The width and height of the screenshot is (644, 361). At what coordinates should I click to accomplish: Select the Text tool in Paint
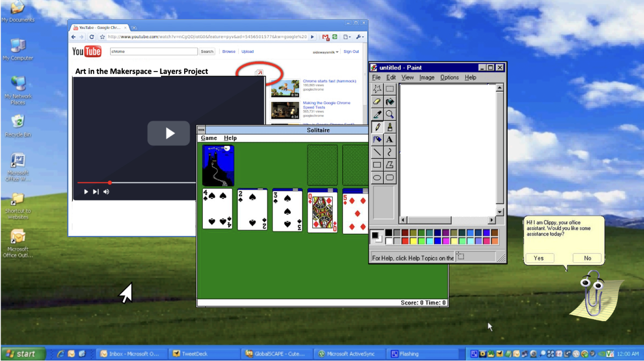(x=390, y=139)
